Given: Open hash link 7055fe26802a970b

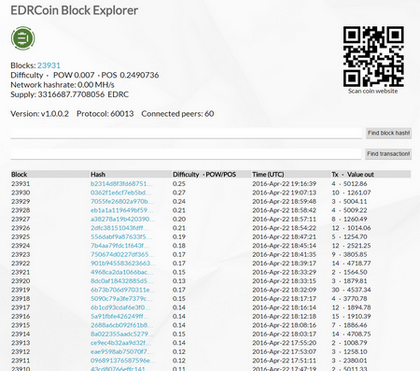Looking at the screenshot, I should tap(122, 201).
